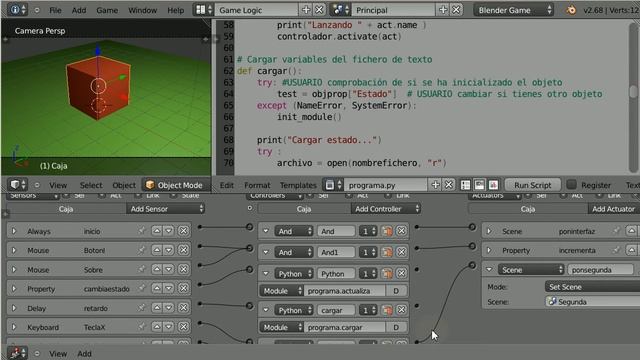The image size is (640, 360).
Task: Delete the And1 controller
Action: (402, 252)
